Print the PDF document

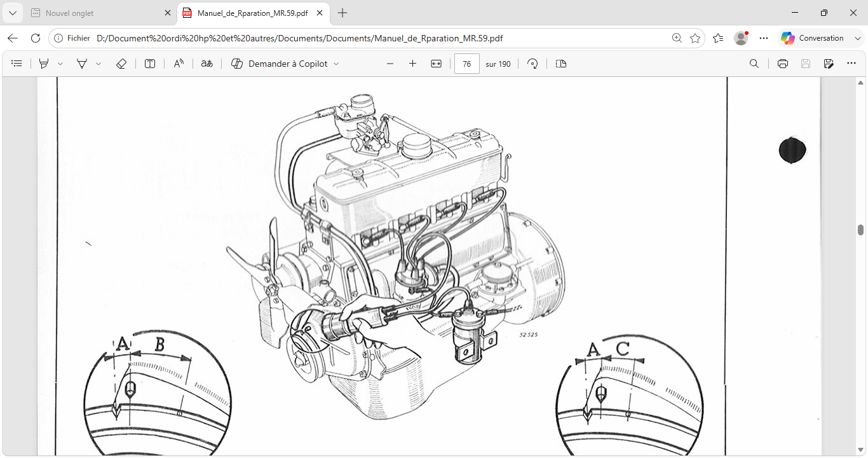point(783,64)
